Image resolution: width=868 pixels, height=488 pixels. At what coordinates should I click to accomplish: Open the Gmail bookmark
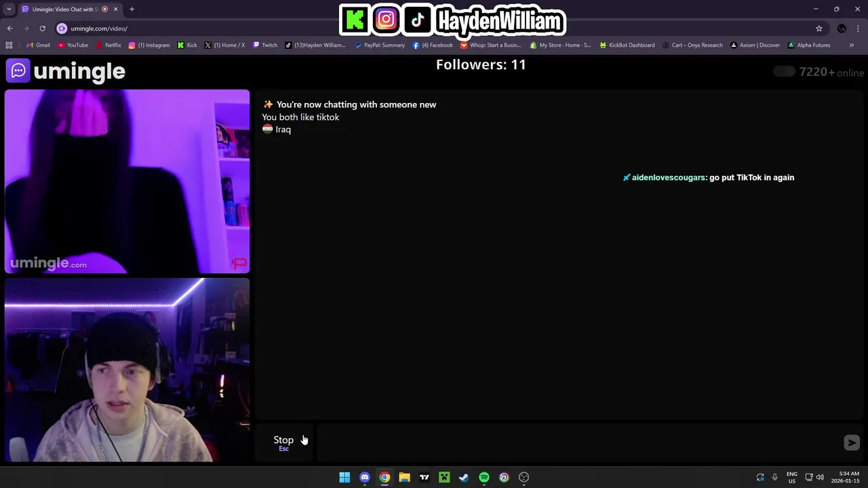point(38,45)
